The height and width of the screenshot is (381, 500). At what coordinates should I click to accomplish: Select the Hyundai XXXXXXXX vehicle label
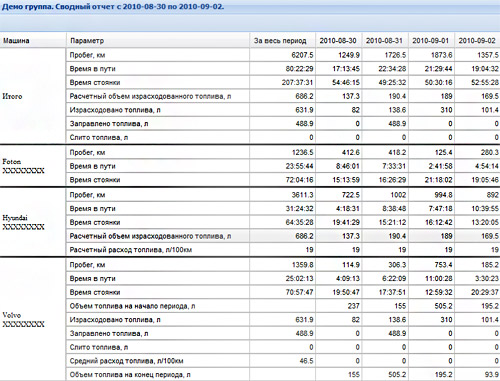coord(23,222)
